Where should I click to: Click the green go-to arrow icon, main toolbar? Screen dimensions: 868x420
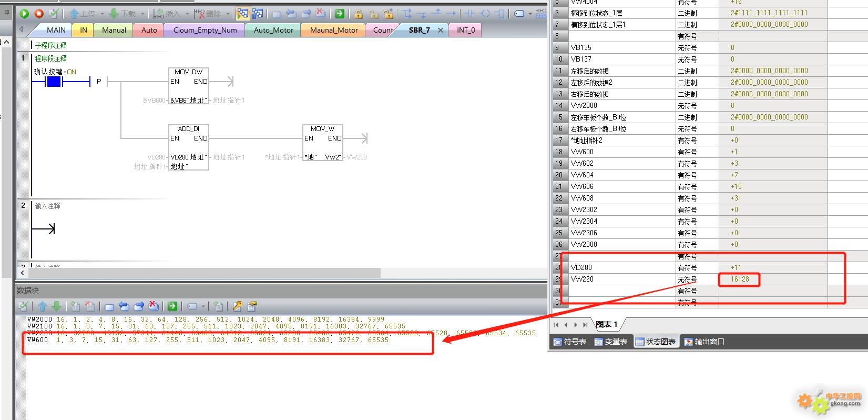click(x=340, y=14)
